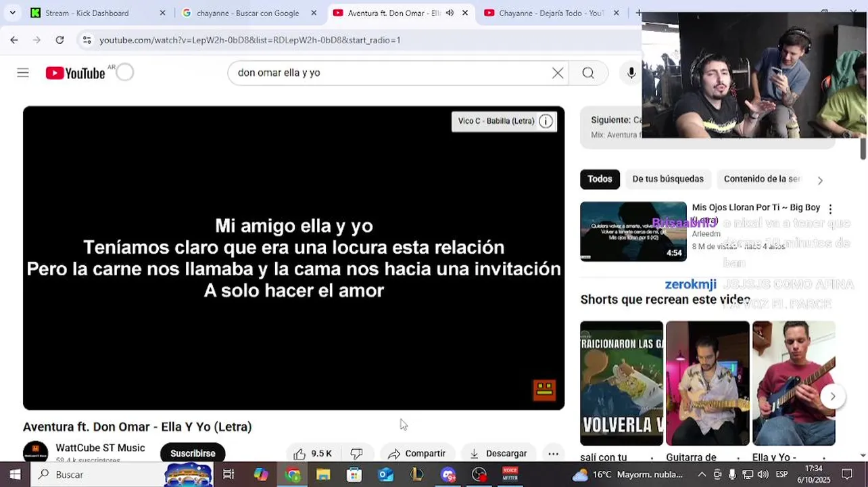
Task: Open Chrome from the taskbar
Action: point(293,475)
